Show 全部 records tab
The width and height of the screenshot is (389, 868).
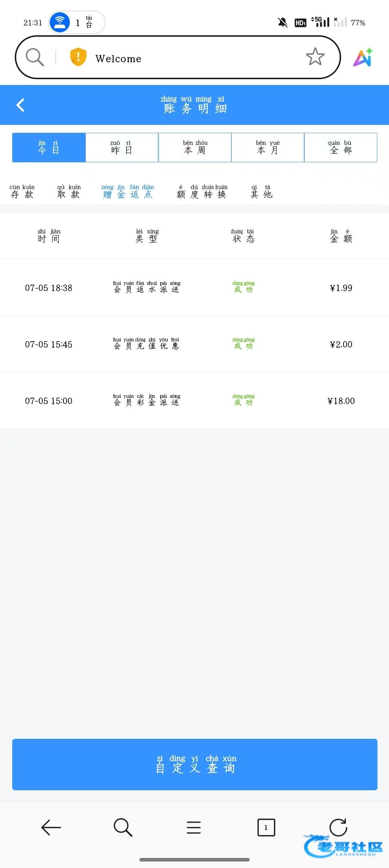pos(341,148)
